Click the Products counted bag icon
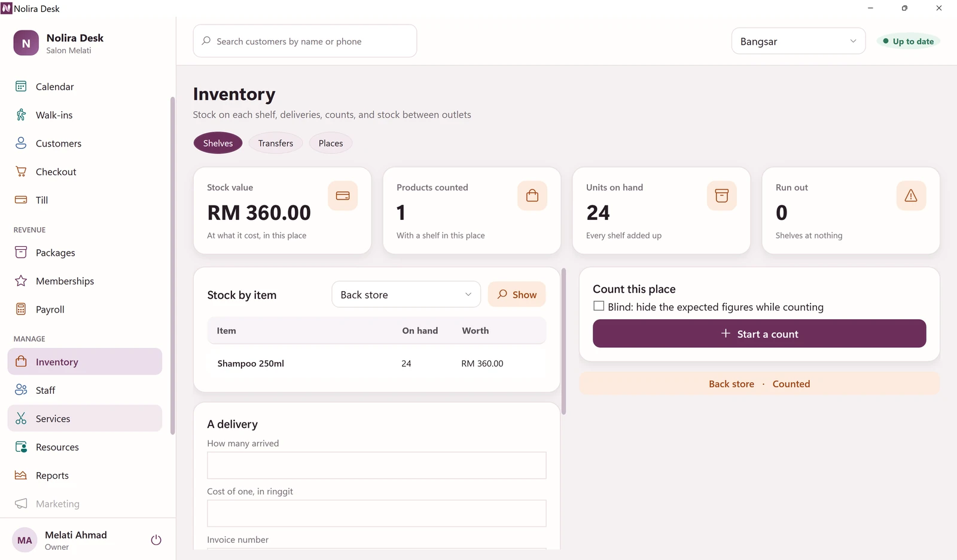 point(532,196)
